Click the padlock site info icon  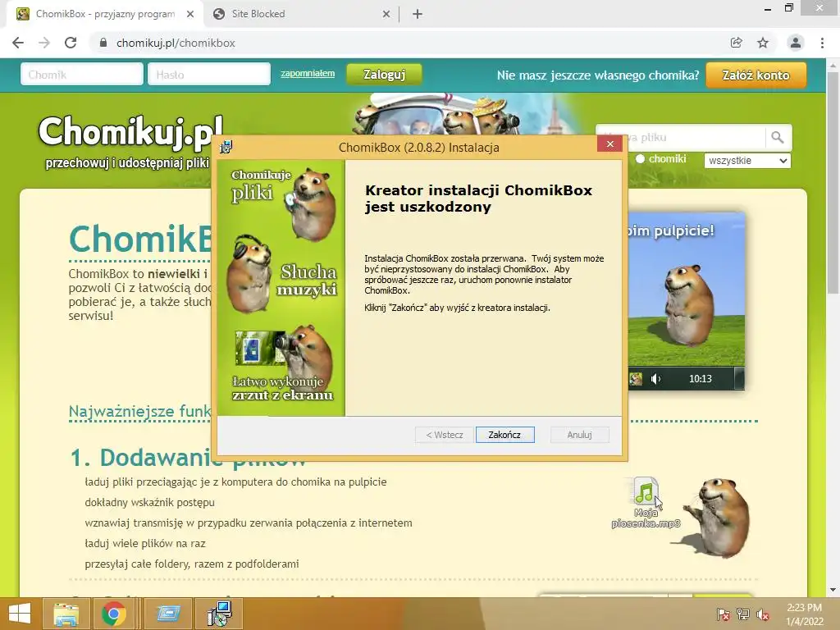pyautogui.click(x=103, y=43)
